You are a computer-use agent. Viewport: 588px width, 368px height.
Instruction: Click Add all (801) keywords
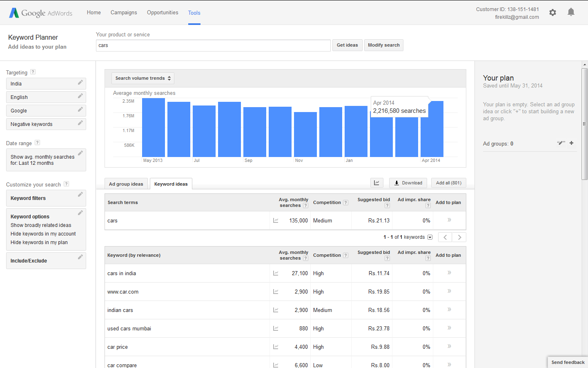(448, 183)
